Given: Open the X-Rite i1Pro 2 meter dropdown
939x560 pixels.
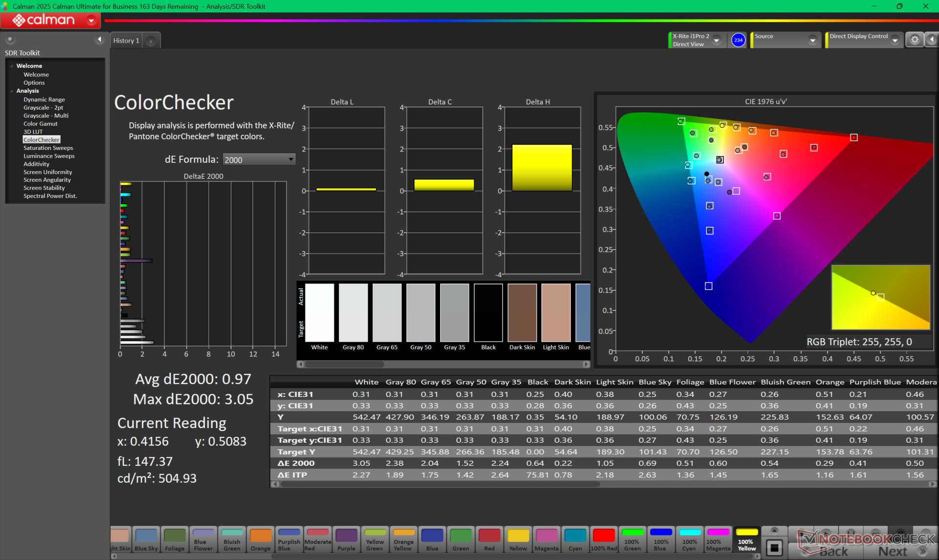Looking at the screenshot, I should pos(716,41).
